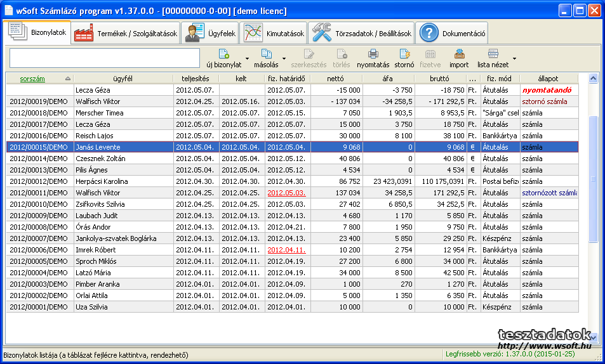Click the stornó toolbar icon
This screenshot has width=605, height=364.
(404, 54)
